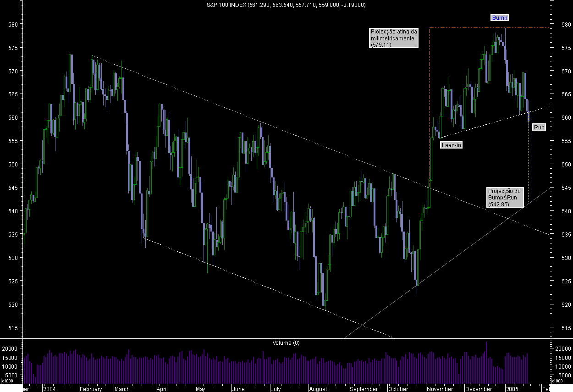Click the 2004 year label on date axis

[49, 389]
